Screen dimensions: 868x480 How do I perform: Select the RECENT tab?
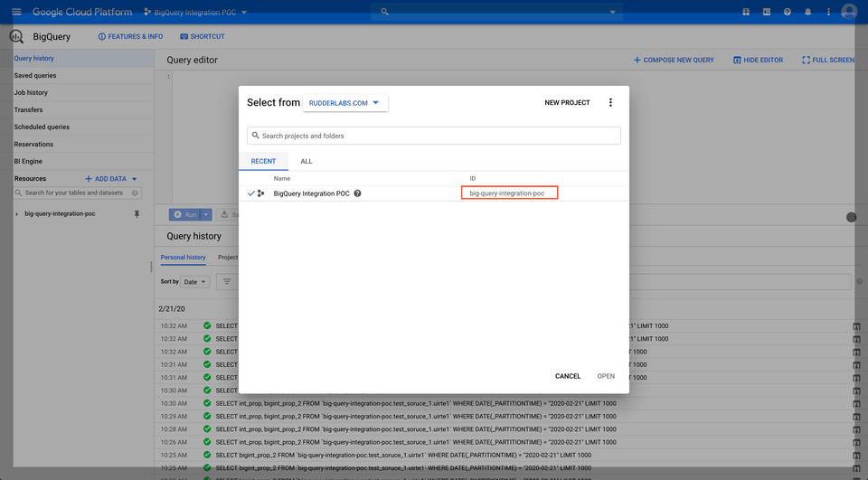[x=263, y=161]
